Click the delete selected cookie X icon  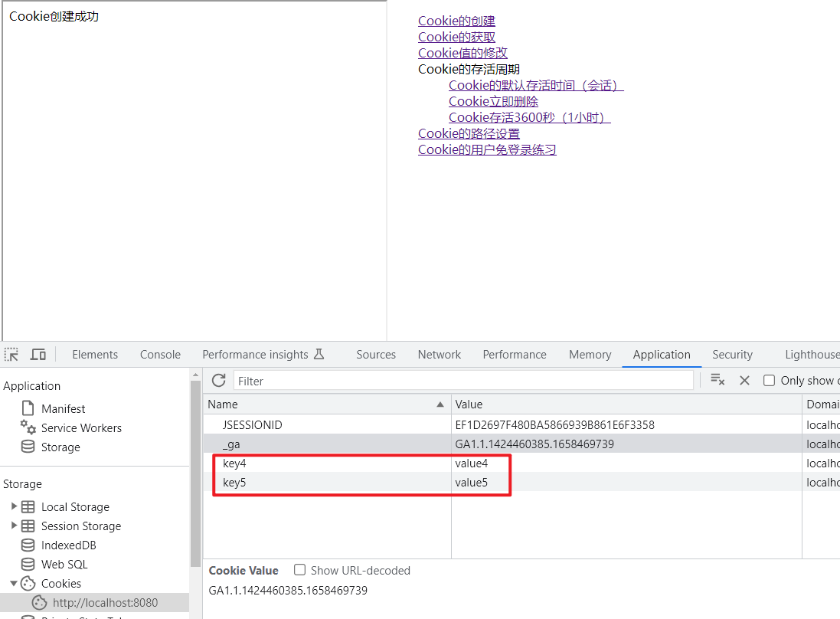[x=744, y=380]
